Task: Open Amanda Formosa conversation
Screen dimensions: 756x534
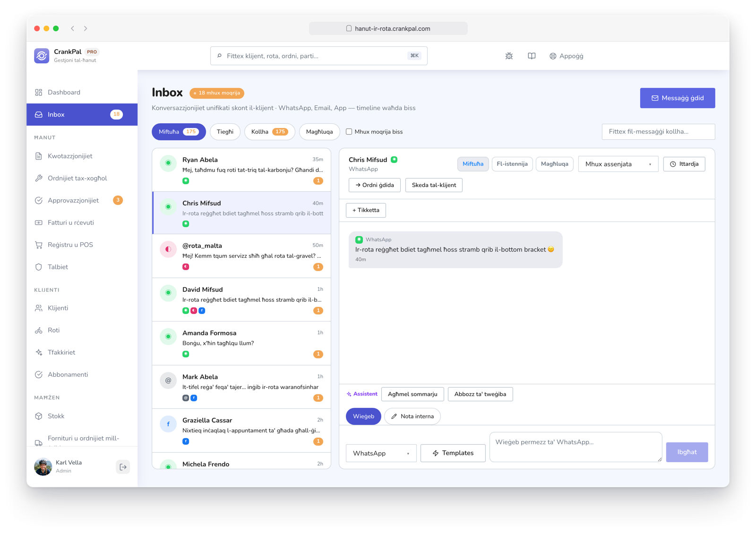Action: click(x=241, y=343)
